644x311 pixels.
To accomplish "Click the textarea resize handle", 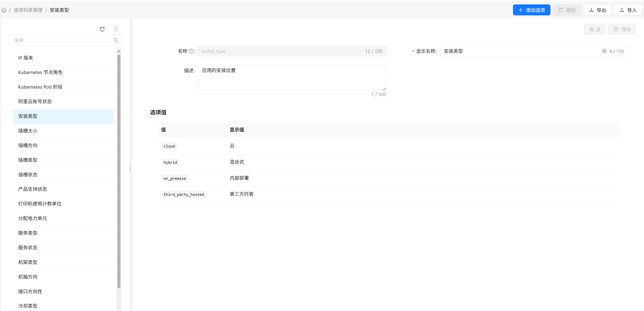I will 384,89.
